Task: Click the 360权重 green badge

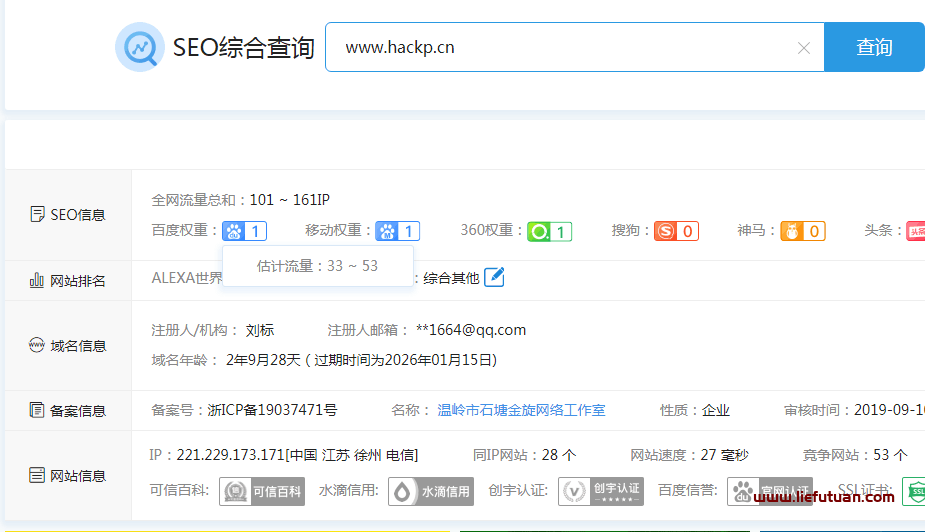Action: pos(549,231)
